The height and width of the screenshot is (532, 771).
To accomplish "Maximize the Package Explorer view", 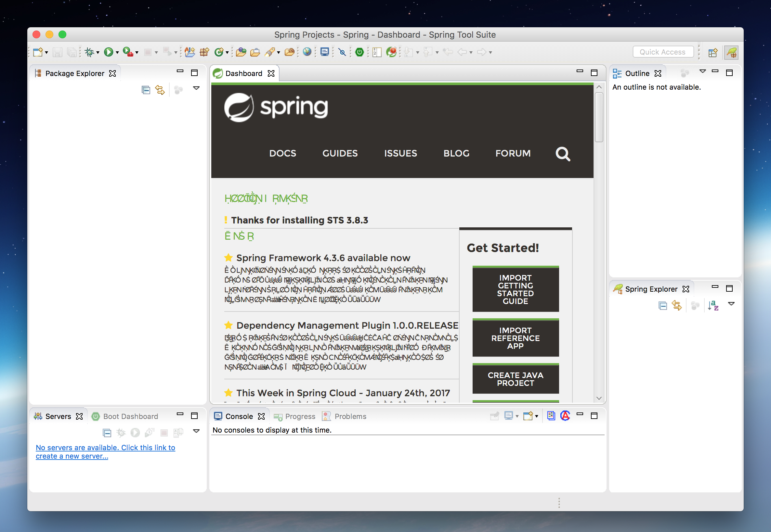I will [x=194, y=72].
